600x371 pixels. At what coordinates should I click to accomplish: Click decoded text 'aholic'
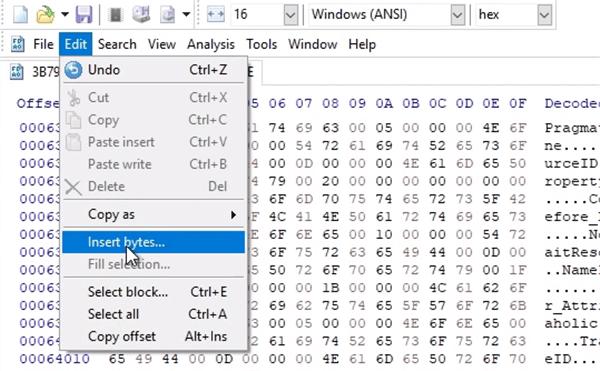coord(572,324)
